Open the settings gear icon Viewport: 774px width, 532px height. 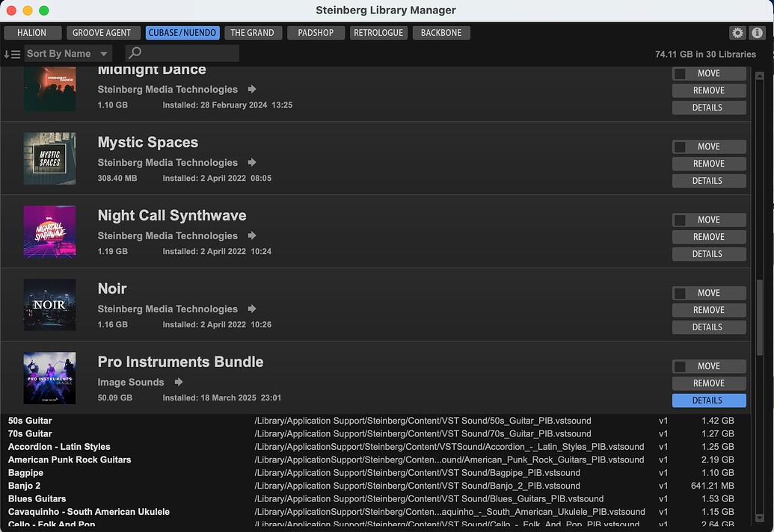pyautogui.click(x=737, y=33)
